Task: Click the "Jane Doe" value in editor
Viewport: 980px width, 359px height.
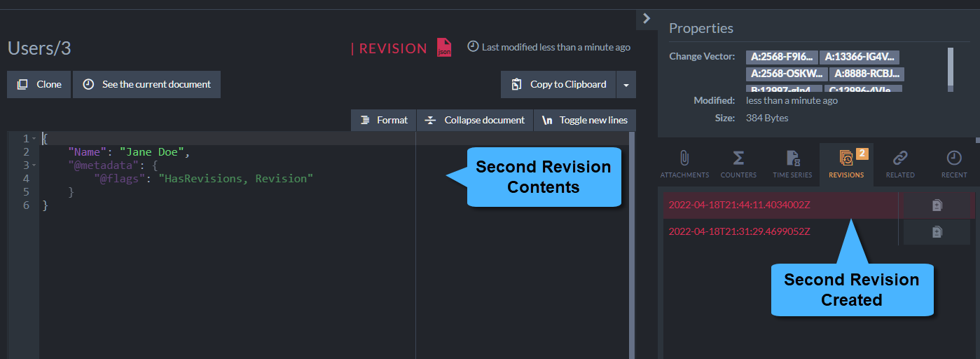Action: click(151, 151)
